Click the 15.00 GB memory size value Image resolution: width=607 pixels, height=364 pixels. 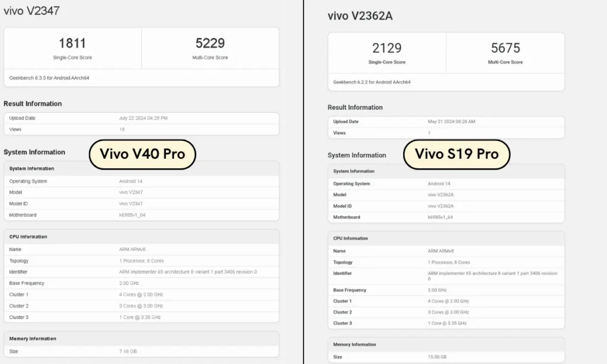[437, 357]
